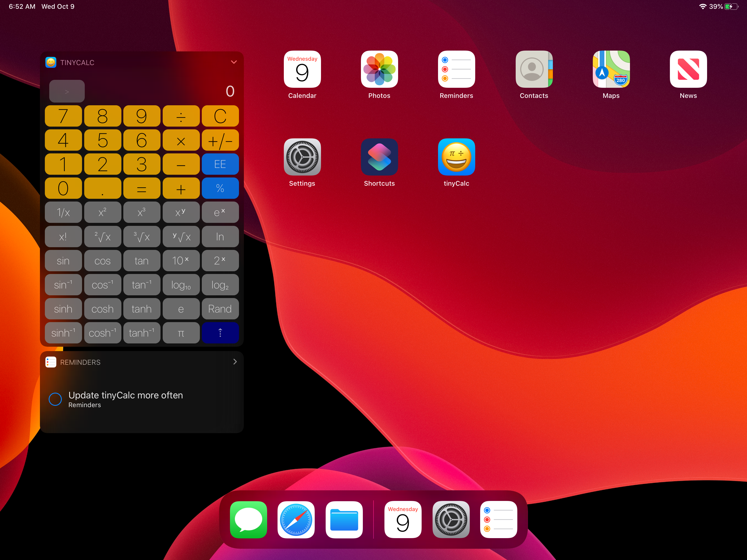This screenshot has height=560, width=747.
Task: Open Safari in the dock
Action: click(x=296, y=520)
